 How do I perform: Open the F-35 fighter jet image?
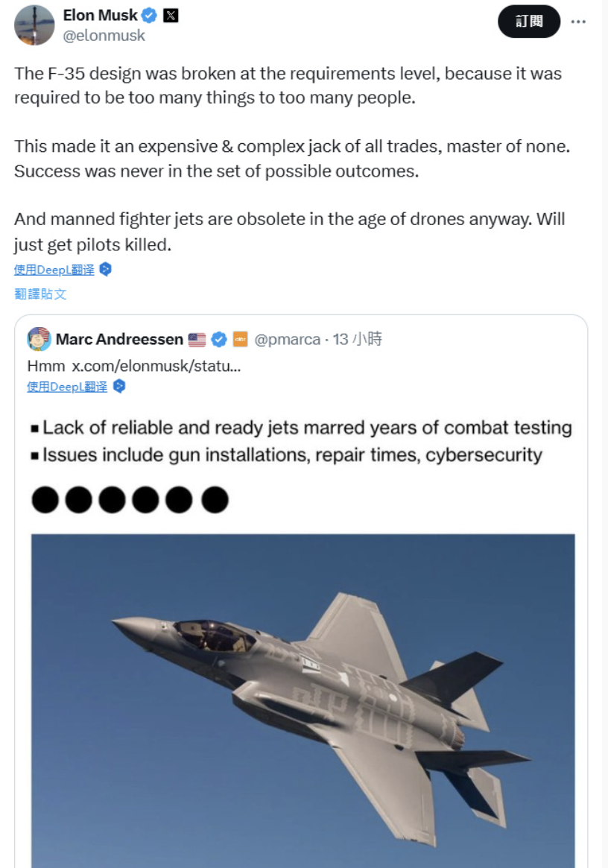click(x=303, y=699)
